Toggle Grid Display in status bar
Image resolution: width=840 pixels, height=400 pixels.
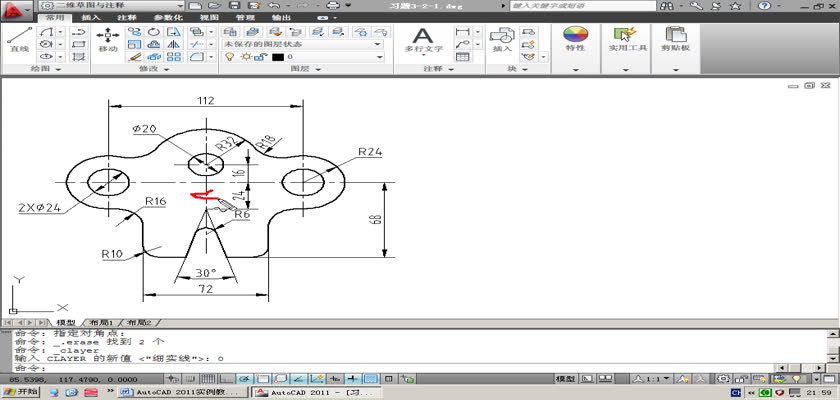pyautogui.click(x=209, y=379)
